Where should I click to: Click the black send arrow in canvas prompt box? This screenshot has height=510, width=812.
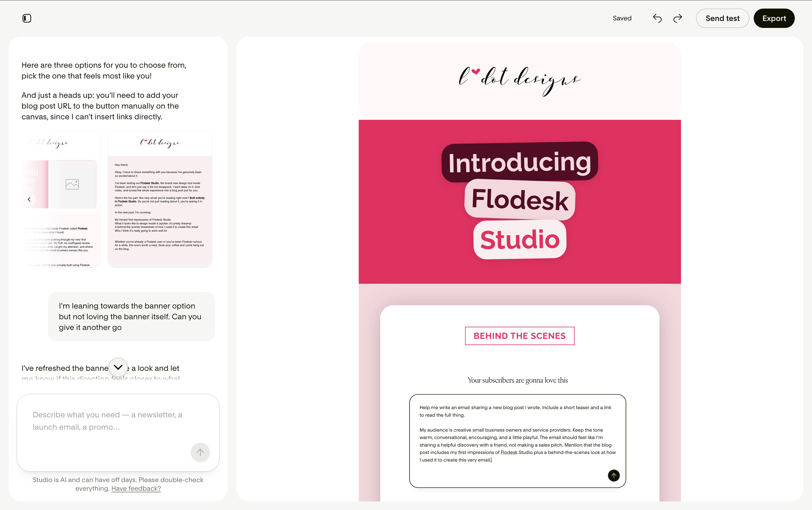(614, 475)
